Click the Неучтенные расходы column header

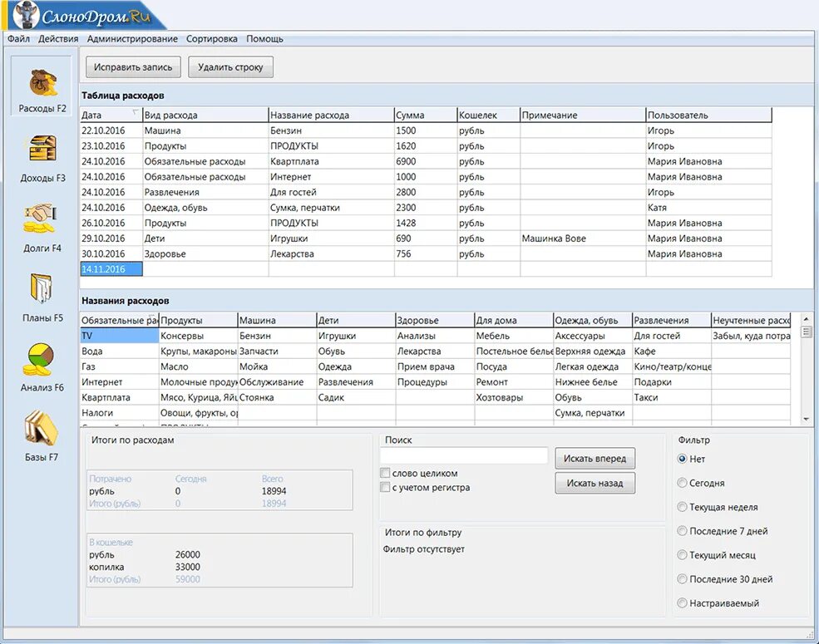coord(751,320)
